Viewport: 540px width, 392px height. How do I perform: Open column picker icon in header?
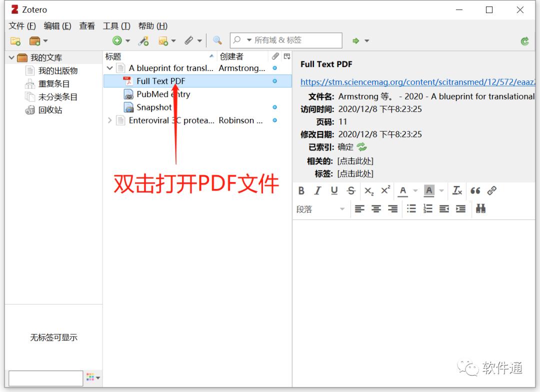tap(287, 56)
